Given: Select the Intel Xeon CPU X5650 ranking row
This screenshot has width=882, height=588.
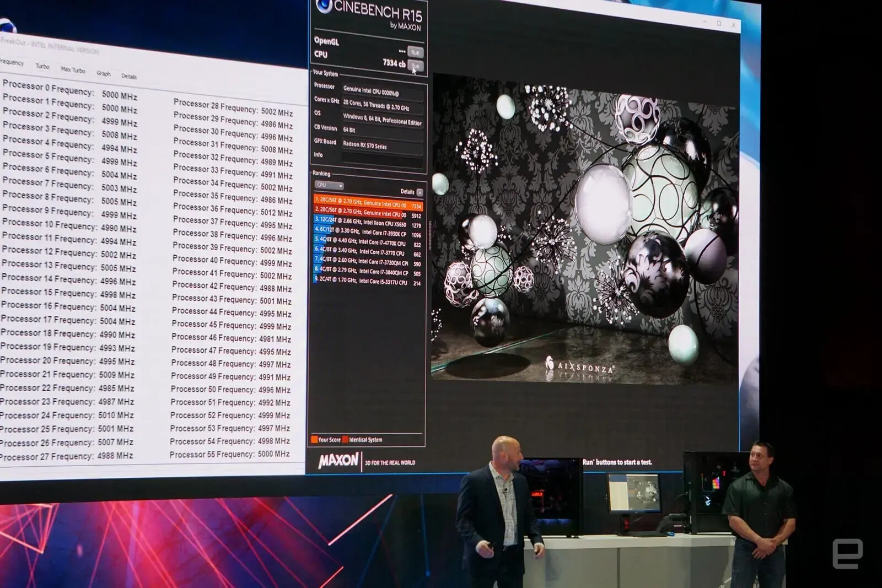Looking at the screenshot, I should click(368, 223).
